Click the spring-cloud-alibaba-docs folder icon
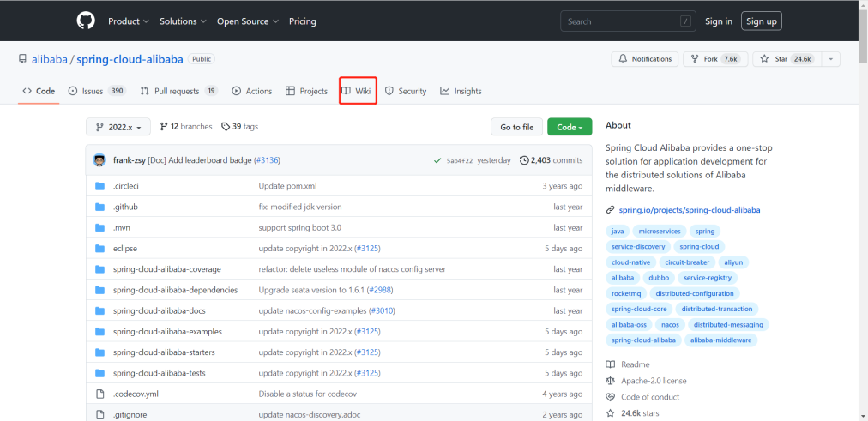 pyautogui.click(x=99, y=311)
